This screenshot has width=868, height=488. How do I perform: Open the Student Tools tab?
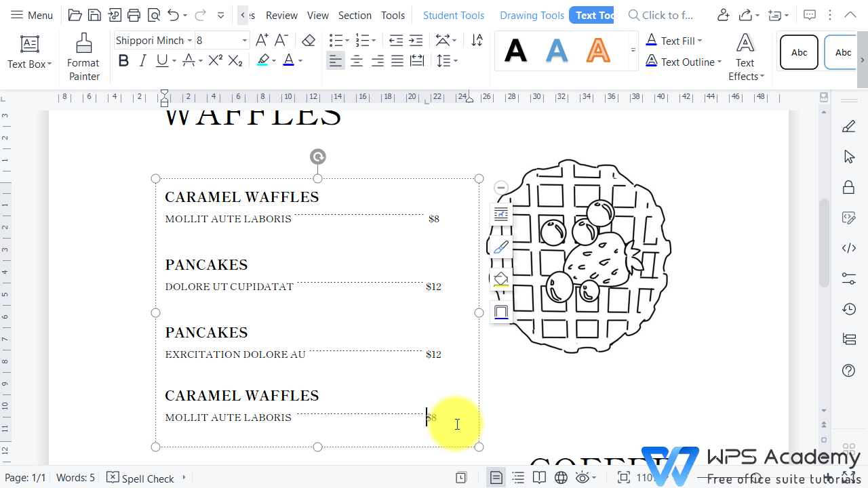(x=453, y=15)
